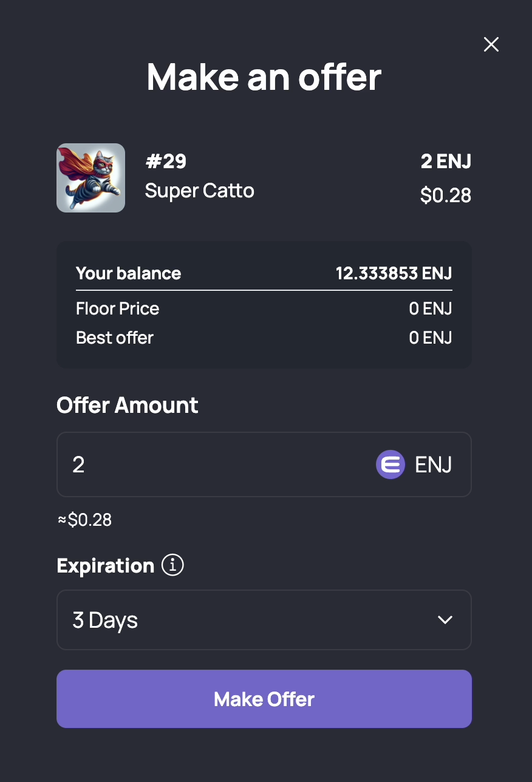The width and height of the screenshot is (532, 782).
Task: Click the Super Catto NFT thumbnail
Action: pyautogui.click(x=90, y=178)
